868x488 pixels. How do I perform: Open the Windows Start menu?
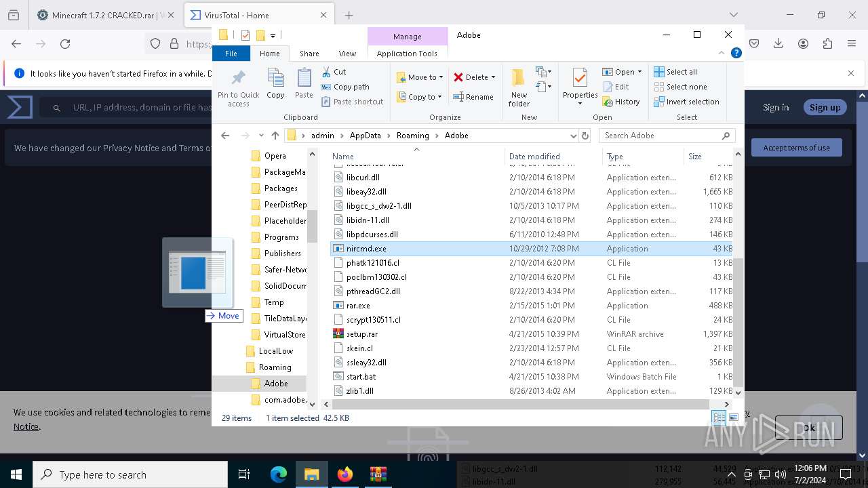pyautogui.click(x=16, y=474)
